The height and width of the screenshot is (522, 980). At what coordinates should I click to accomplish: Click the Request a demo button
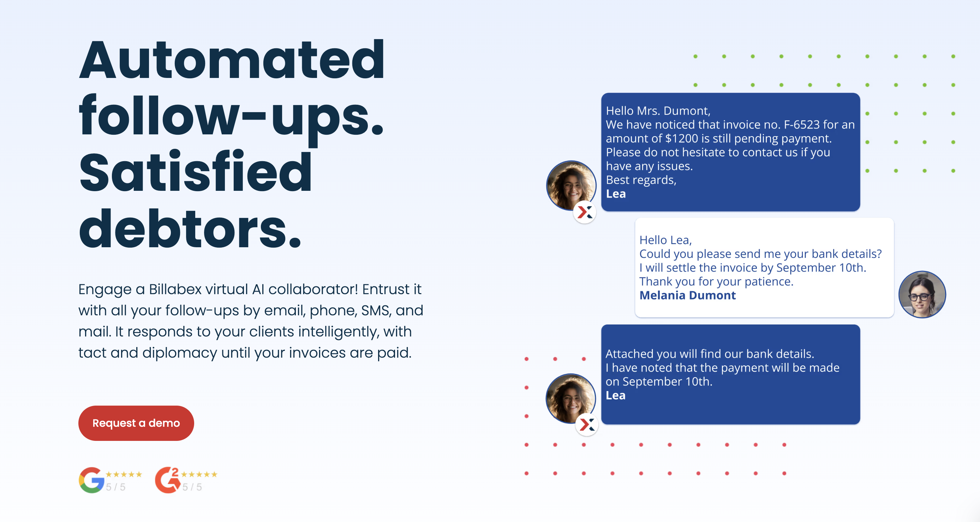[x=137, y=424]
